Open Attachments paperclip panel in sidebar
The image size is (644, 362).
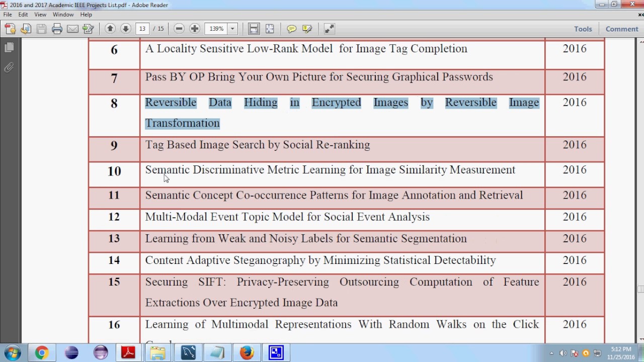[9, 67]
